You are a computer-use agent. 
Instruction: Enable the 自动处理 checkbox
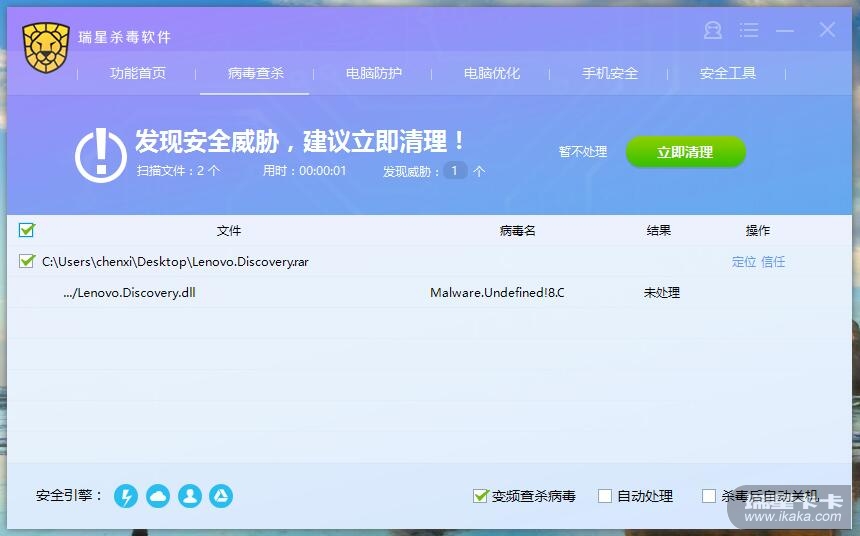coord(604,496)
